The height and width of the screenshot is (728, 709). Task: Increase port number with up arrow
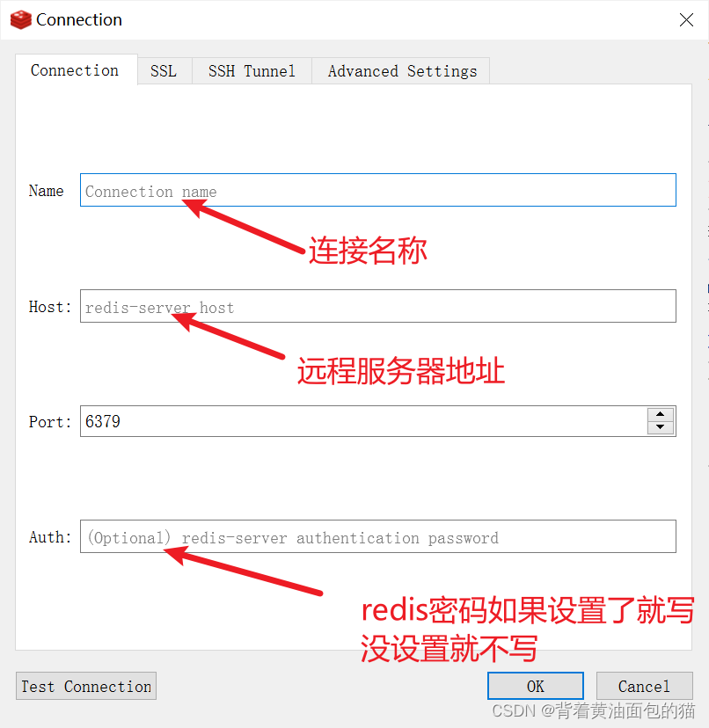[x=661, y=414]
